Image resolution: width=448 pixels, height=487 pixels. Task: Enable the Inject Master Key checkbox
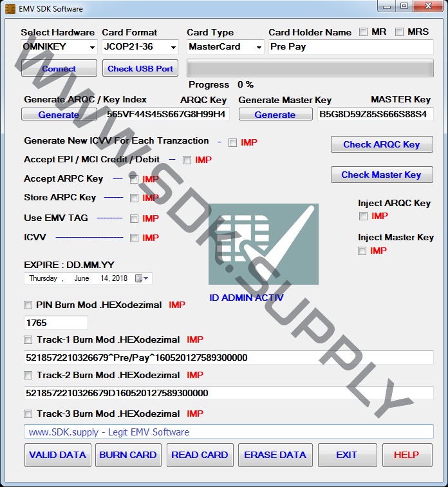(362, 251)
